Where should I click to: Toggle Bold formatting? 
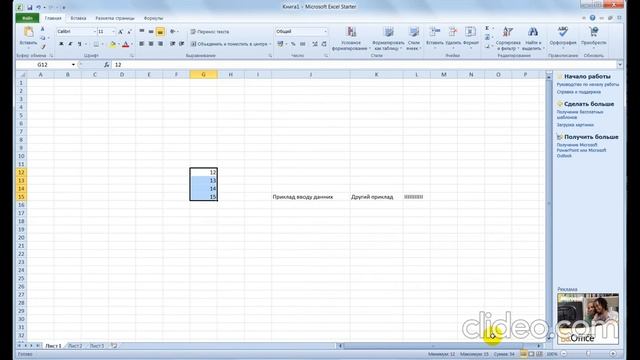tap(61, 44)
